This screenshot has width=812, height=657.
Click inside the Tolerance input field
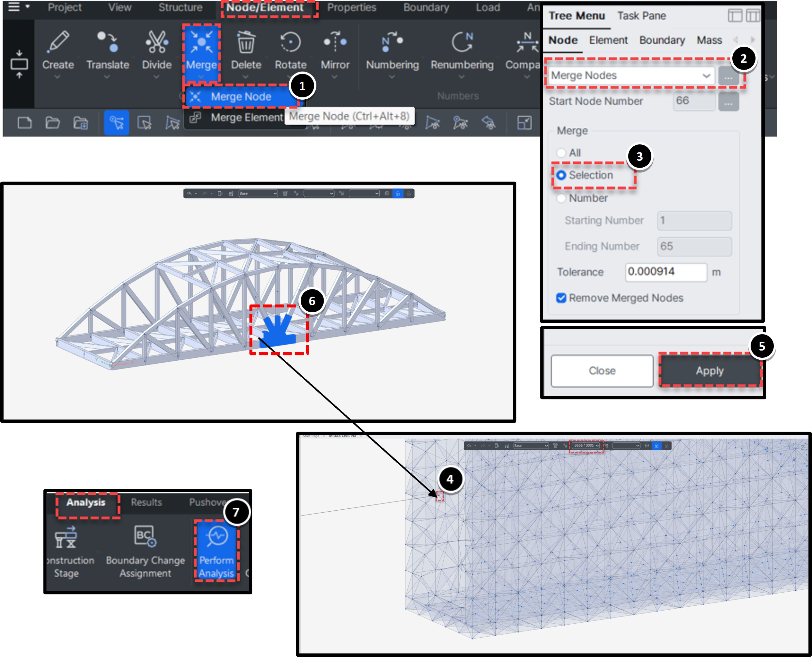coord(666,272)
